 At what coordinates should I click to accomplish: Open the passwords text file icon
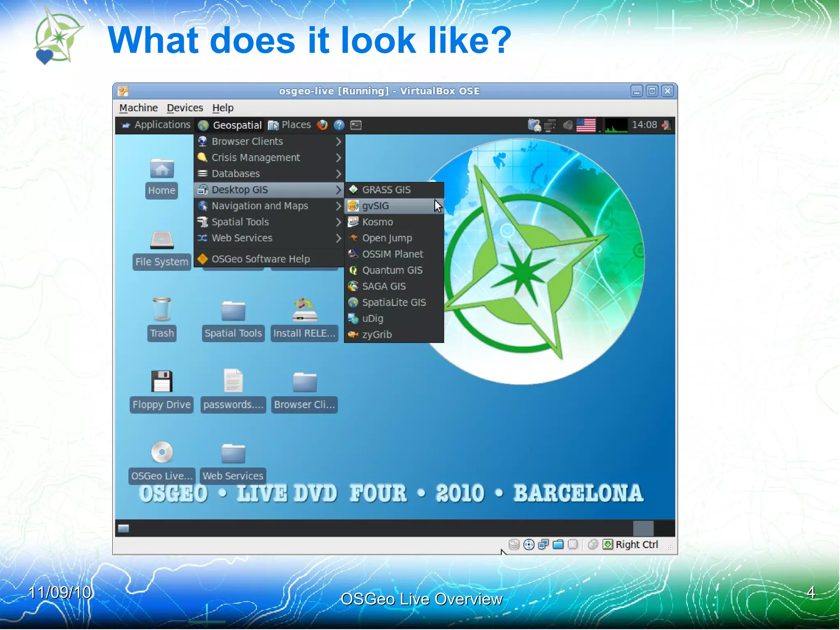233,381
